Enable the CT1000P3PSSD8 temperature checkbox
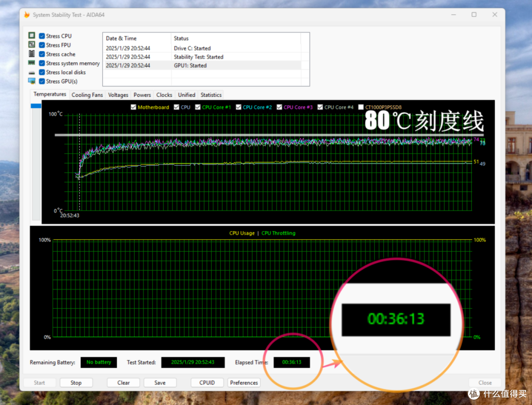This screenshot has width=532, height=405. click(x=361, y=107)
